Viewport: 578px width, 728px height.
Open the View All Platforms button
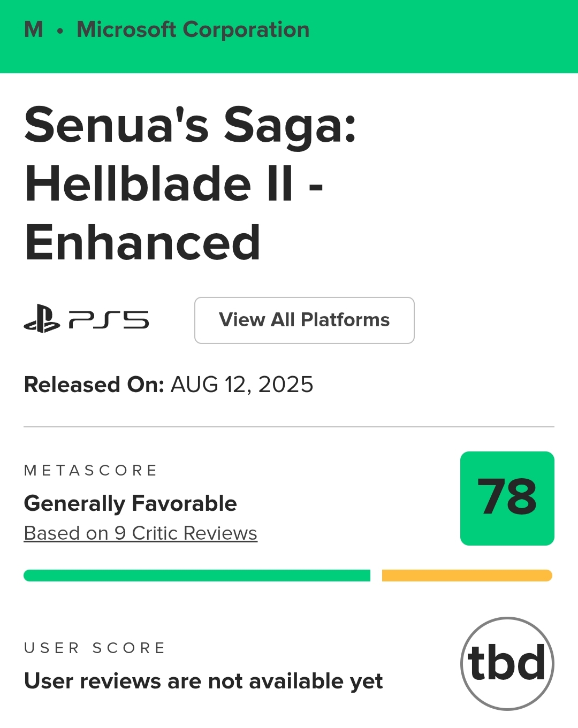click(305, 320)
